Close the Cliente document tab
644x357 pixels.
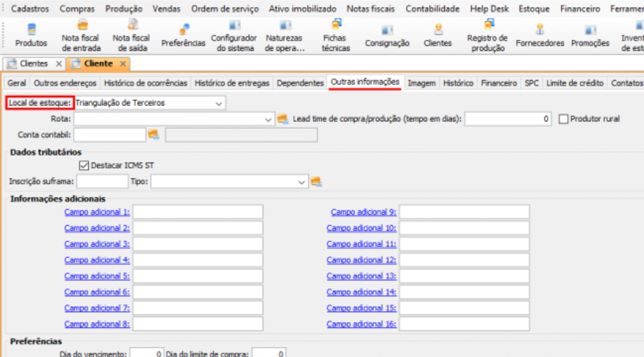coord(122,64)
